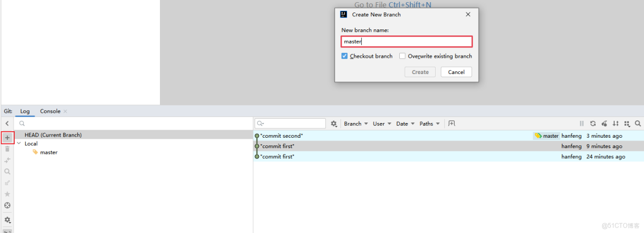This screenshot has height=233, width=644.
Task: Click the trash Delete Branch icon
Action: coord(8,149)
